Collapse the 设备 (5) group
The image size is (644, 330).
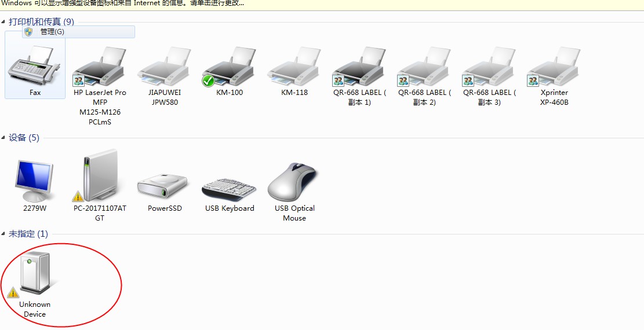click(x=3, y=138)
